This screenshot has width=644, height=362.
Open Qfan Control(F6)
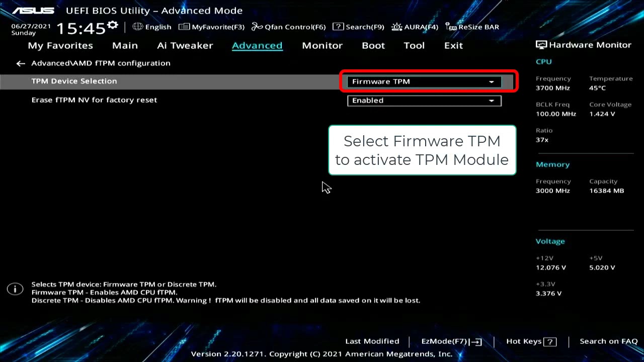pyautogui.click(x=289, y=27)
